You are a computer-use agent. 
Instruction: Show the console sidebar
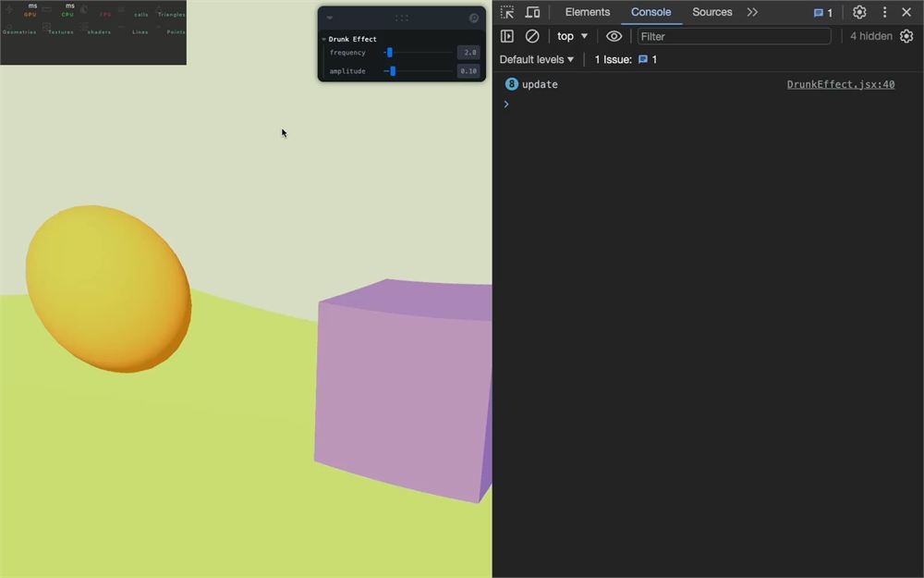(506, 36)
